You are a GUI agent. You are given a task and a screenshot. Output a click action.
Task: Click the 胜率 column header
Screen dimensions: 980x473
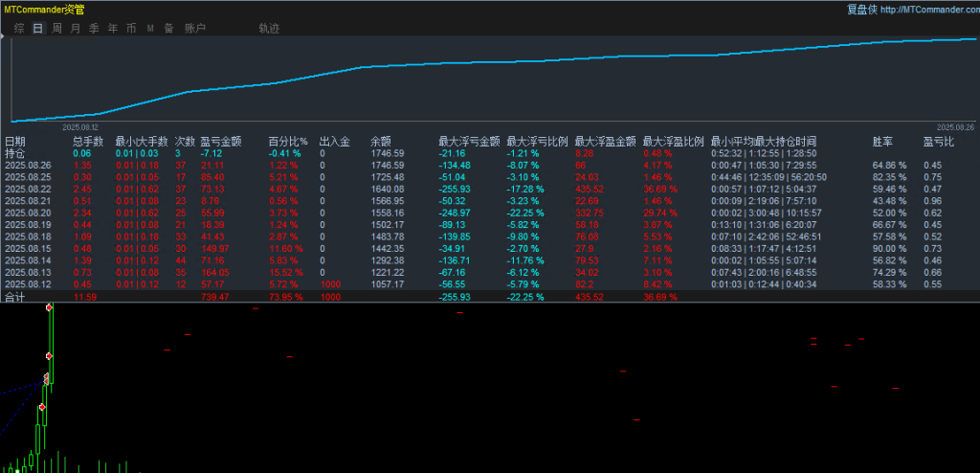882,142
